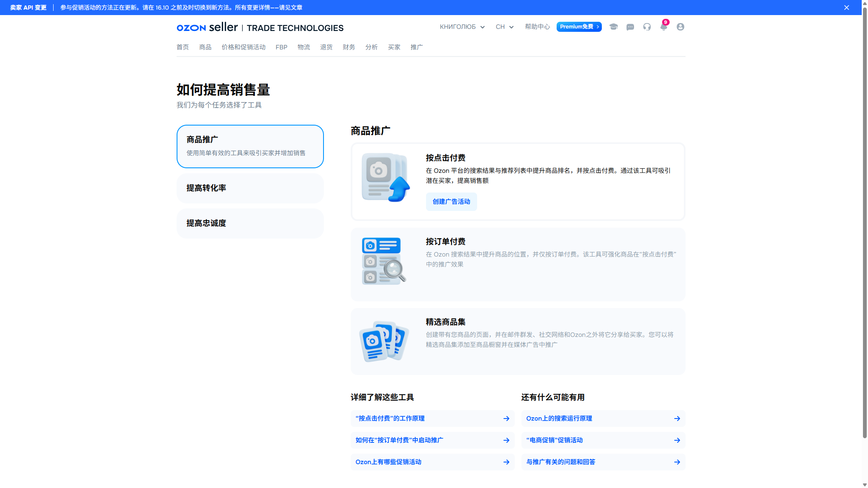Open link "按点击付费"的工作原理
868x488 pixels.
point(433,419)
